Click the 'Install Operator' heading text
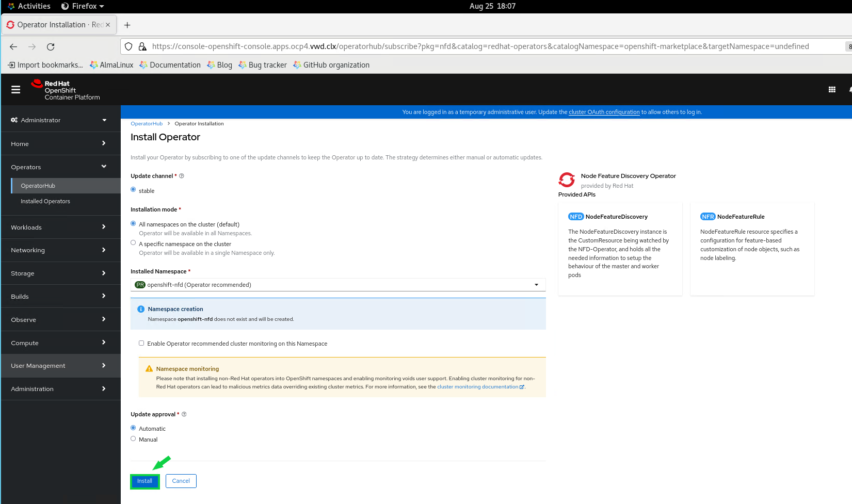 [x=165, y=137]
